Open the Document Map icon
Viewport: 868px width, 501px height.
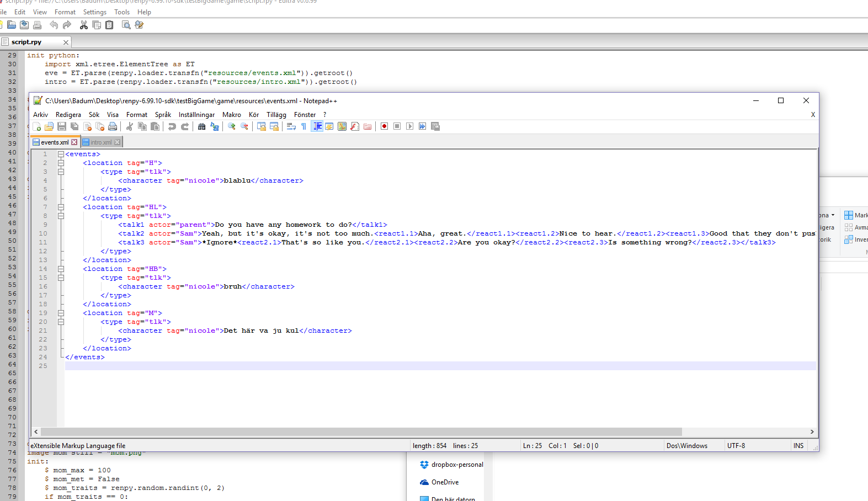342,126
